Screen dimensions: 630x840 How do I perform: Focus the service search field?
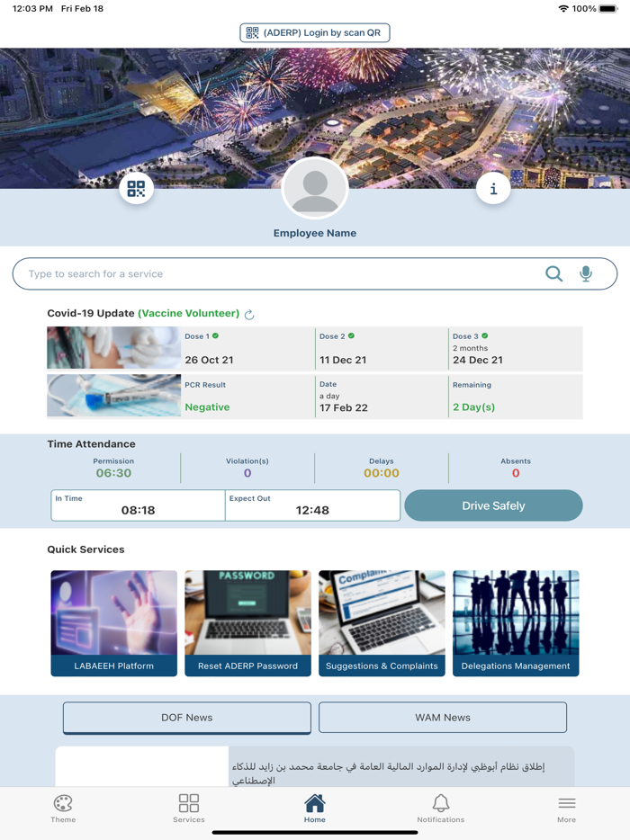pos(315,273)
